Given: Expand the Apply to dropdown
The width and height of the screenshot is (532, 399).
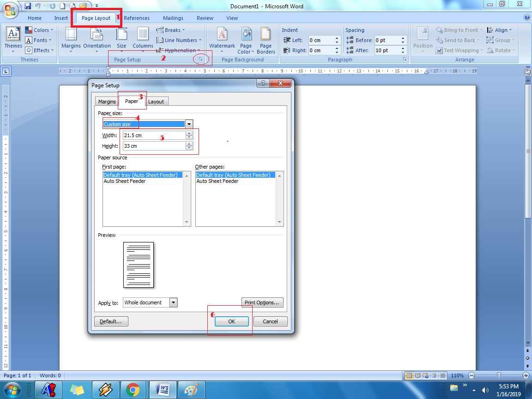Looking at the screenshot, I should click(x=173, y=302).
